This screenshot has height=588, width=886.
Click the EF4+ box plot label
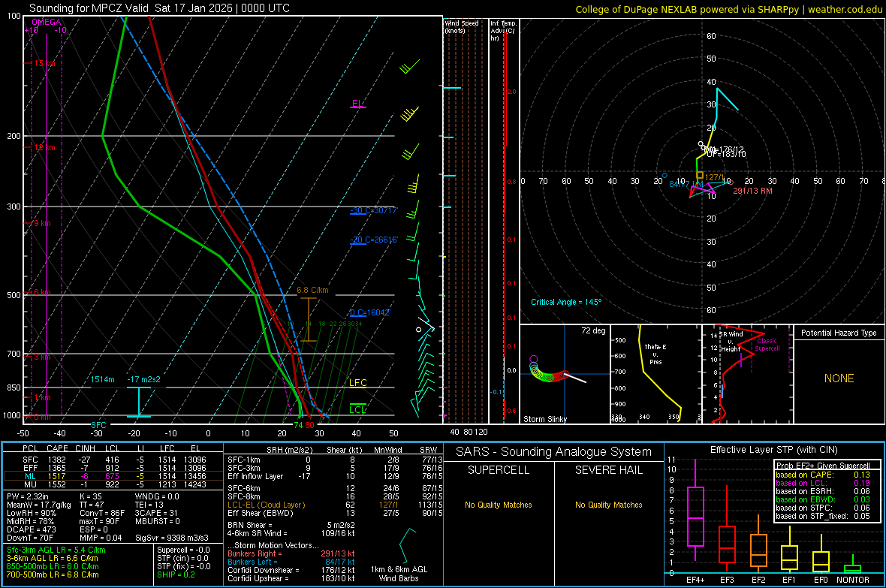(x=695, y=580)
